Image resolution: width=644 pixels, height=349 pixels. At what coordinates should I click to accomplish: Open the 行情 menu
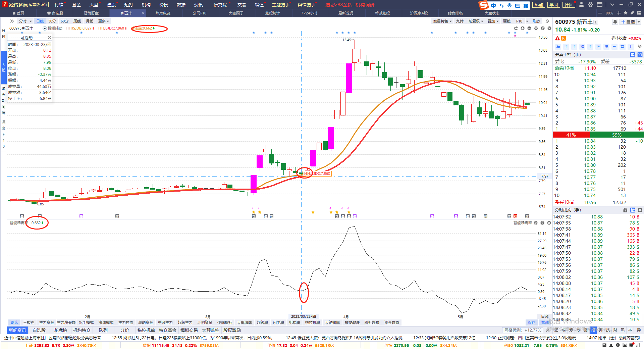pyautogui.click(x=59, y=5)
